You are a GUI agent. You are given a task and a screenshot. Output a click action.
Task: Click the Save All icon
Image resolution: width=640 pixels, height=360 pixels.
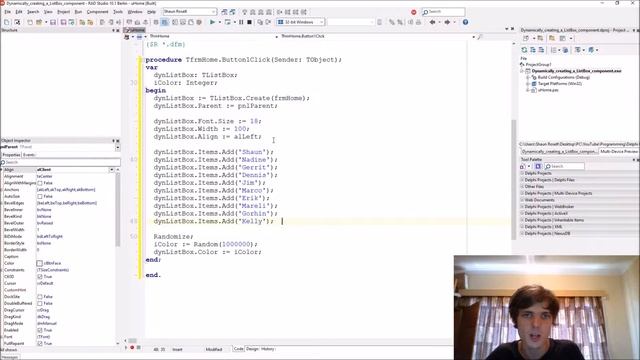[63, 22]
